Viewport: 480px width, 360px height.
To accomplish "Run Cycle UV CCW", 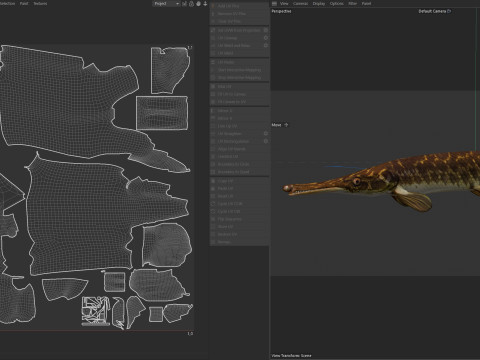I will click(x=239, y=204).
